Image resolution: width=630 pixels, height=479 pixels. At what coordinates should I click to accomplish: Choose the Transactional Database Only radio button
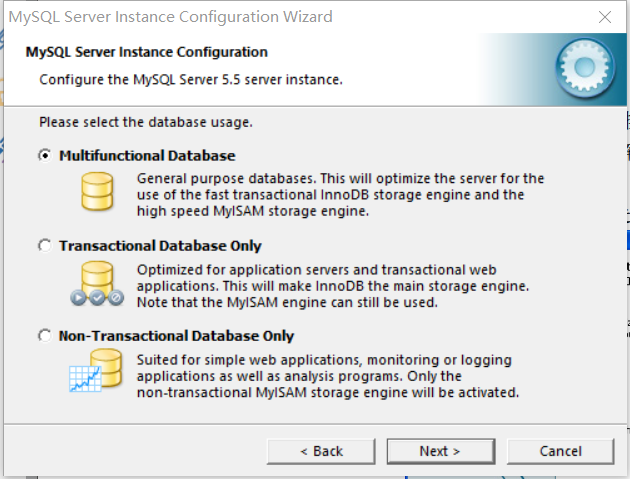44,246
